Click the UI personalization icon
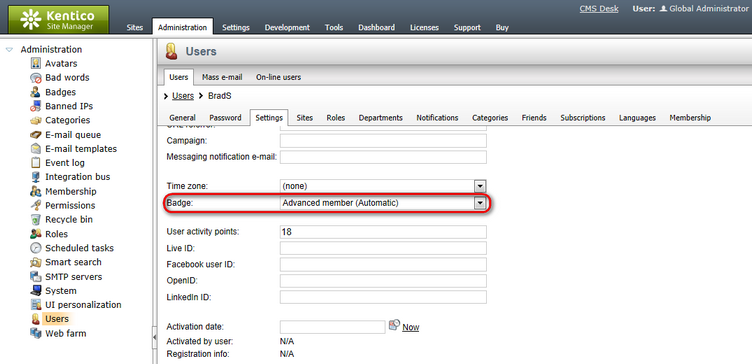 coord(35,305)
